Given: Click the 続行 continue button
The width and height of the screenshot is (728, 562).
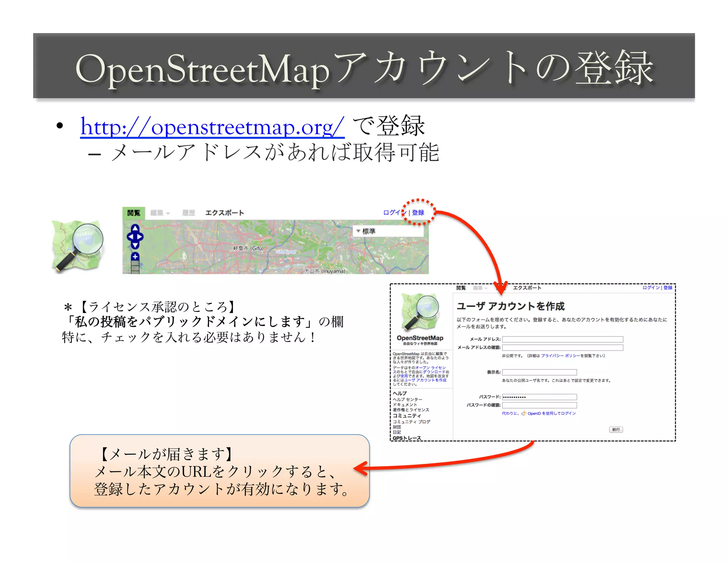Looking at the screenshot, I should (616, 430).
